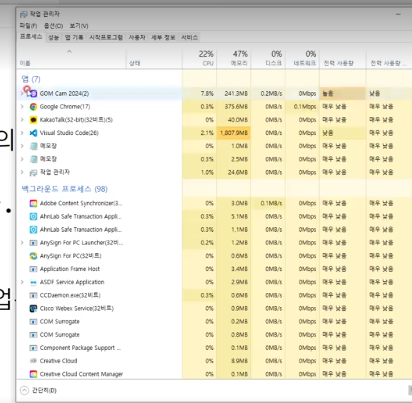Sort by the 디스크 column header

(268, 58)
